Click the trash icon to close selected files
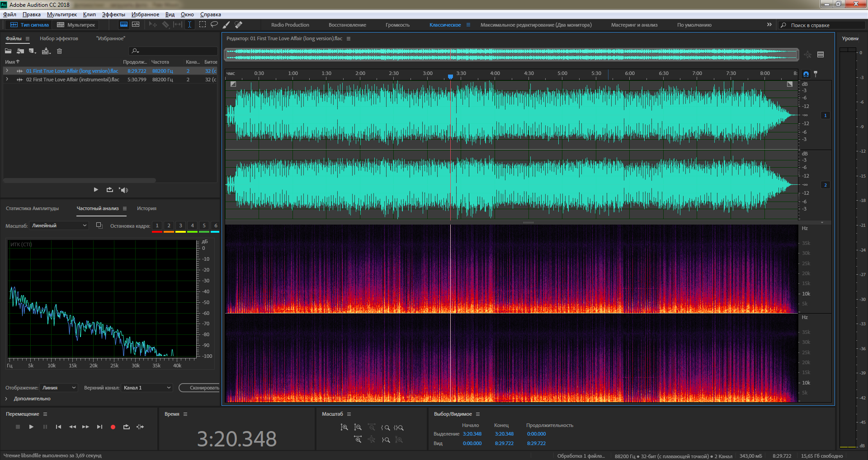Screen dimensions: 868x460 [x=59, y=51]
